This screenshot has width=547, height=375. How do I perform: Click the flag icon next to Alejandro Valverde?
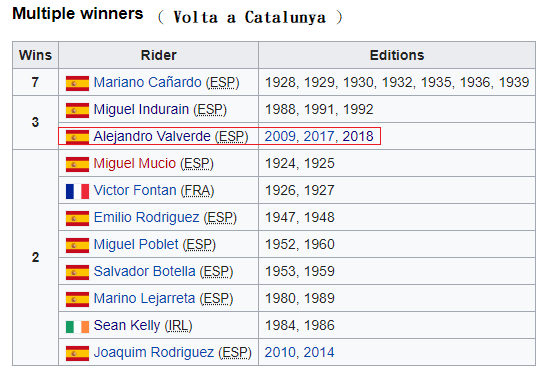coord(77,137)
